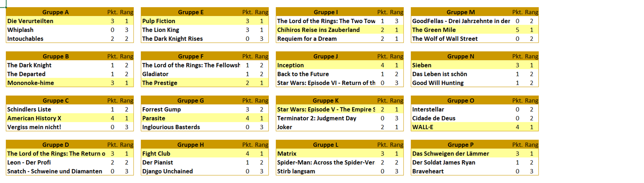
Task: Click the Mononoke-hime cell in Gruppe B
Action: 55,83
